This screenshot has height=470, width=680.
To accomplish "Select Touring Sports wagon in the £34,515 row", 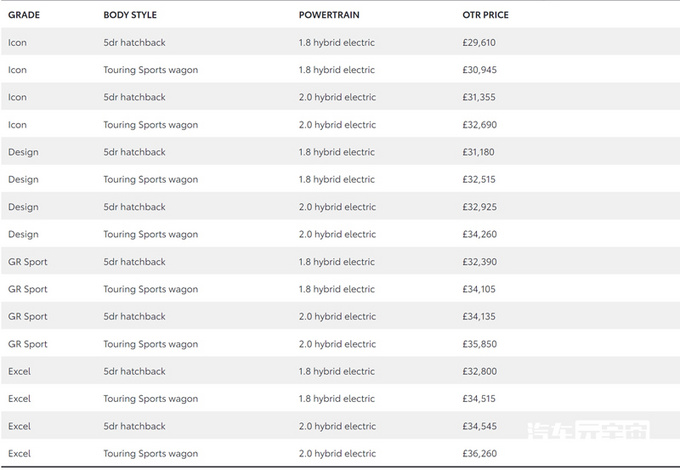I will point(150,398).
